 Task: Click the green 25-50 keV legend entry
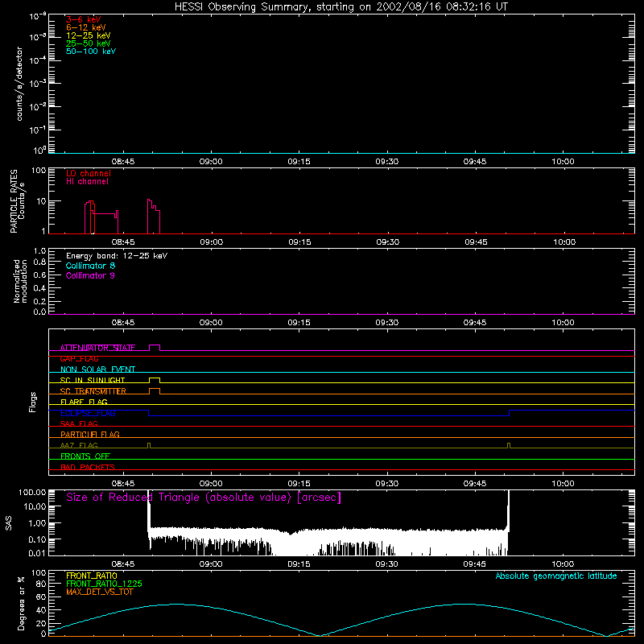pos(89,43)
